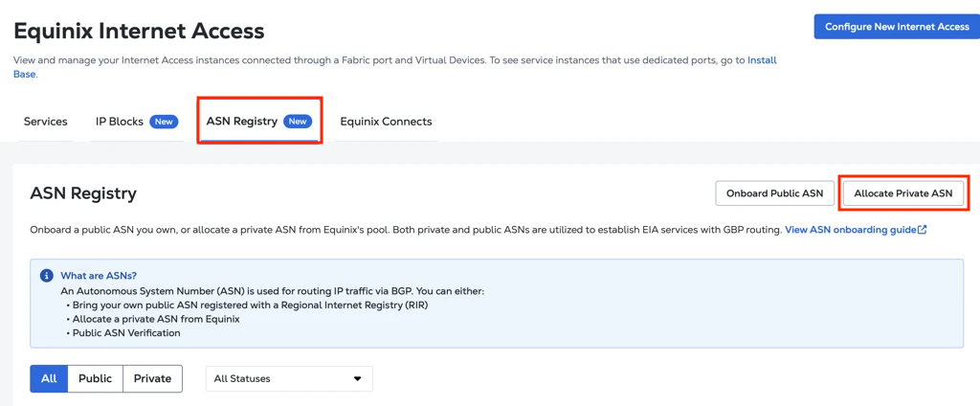Viewport: 980px width, 406px height.
Task: Click the info icon next to What are ASNs?
Action: (46, 276)
